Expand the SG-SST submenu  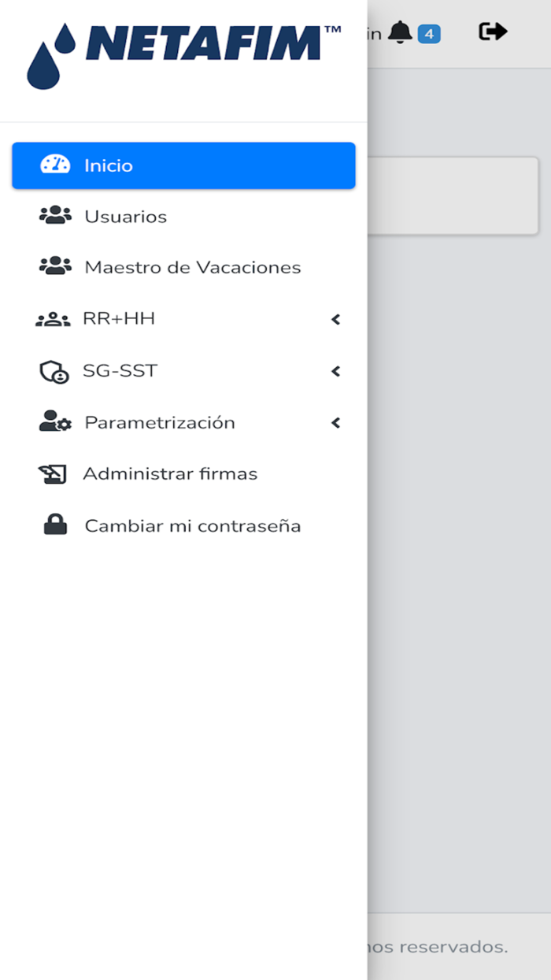point(335,371)
